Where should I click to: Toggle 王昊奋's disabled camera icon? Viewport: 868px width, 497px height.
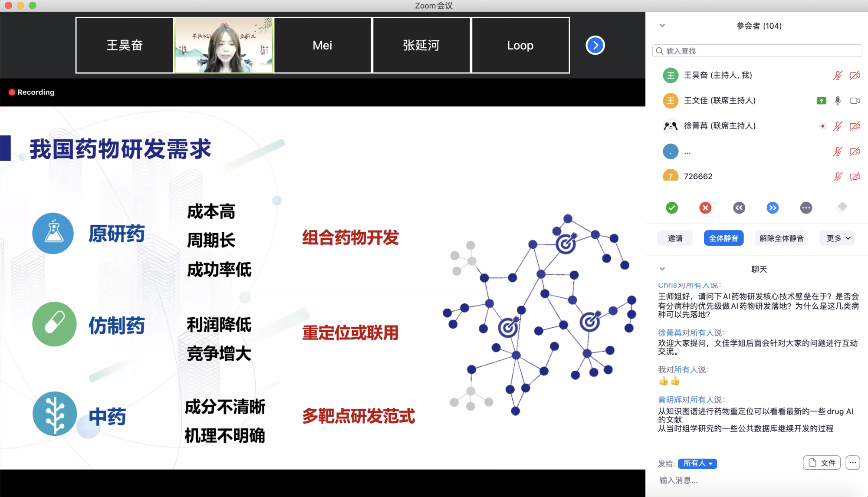(x=855, y=76)
